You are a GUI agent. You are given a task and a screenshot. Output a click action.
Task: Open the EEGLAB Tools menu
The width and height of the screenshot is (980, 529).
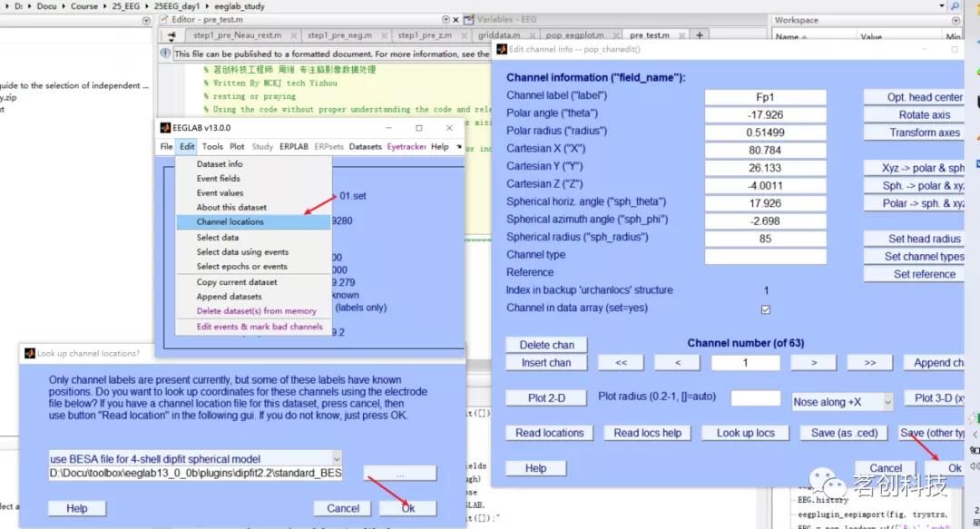(211, 146)
